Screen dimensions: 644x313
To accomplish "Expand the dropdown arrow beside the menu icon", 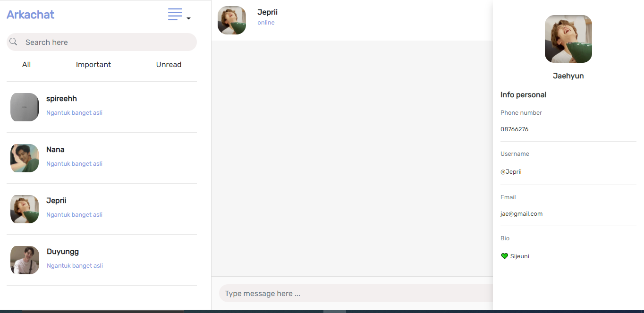I will pos(188,18).
